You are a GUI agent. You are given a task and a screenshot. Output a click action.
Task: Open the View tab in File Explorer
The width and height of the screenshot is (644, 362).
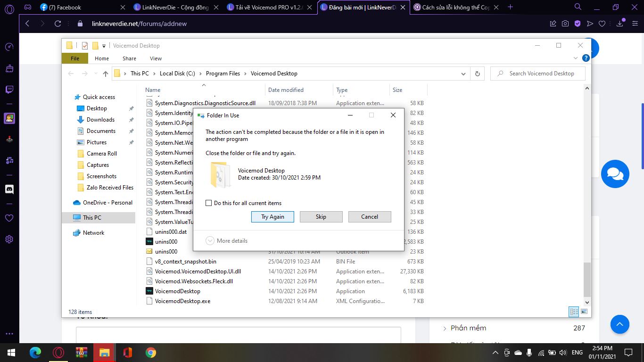pyautogui.click(x=156, y=58)
